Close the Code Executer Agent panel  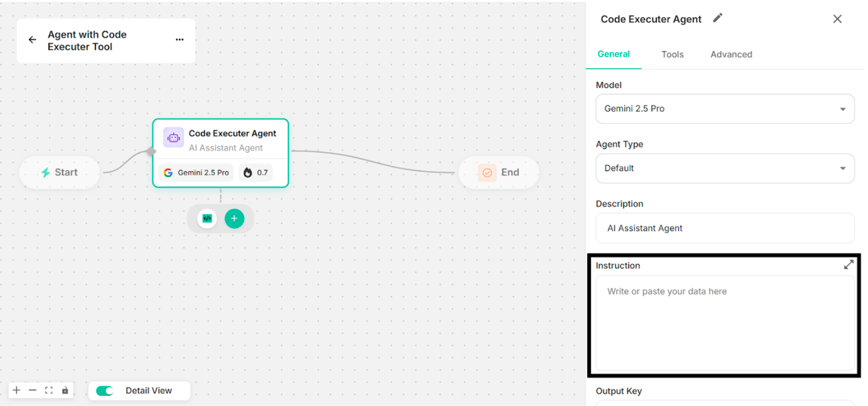point(837,19)
